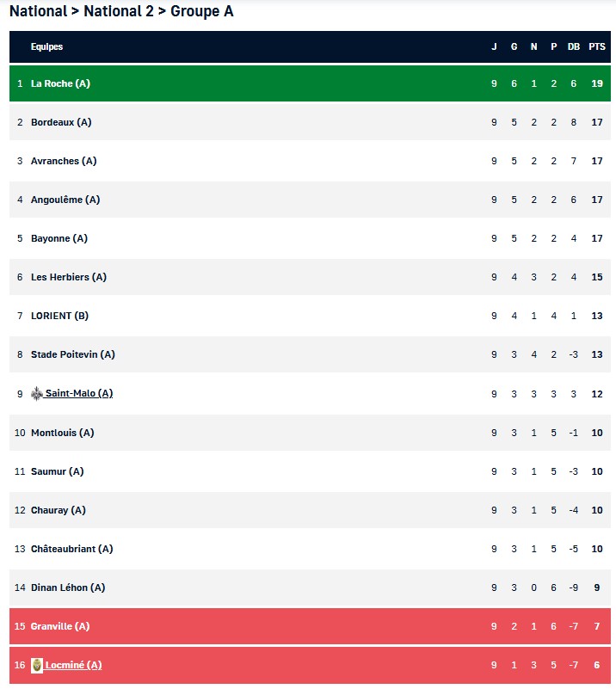
Task: Open the Locminé (A) team link
Action: point(72,665)
